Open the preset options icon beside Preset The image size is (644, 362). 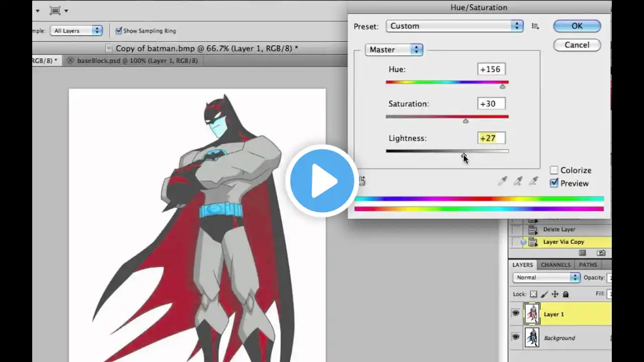[535, 26]
